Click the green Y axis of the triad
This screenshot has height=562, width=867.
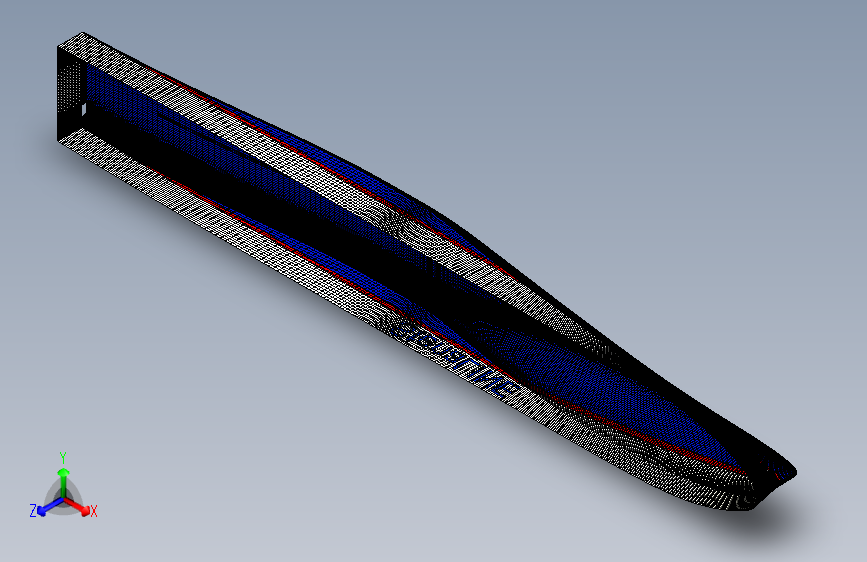(x=64, y=483)
